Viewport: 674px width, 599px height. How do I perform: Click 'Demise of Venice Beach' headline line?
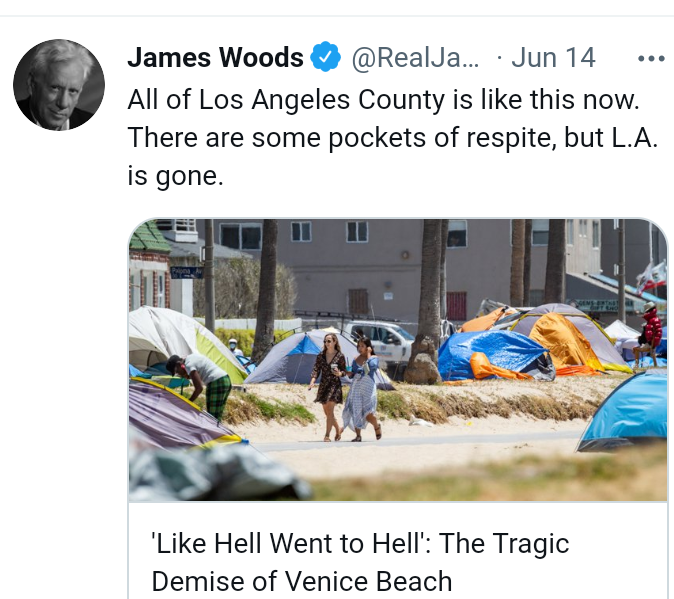pos(302,581)
